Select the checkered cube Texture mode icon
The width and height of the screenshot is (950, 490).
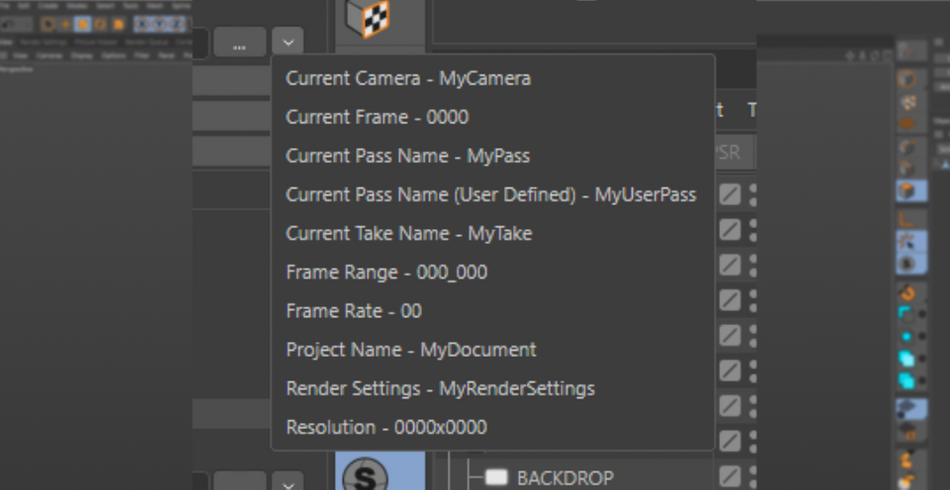point(368,18)
